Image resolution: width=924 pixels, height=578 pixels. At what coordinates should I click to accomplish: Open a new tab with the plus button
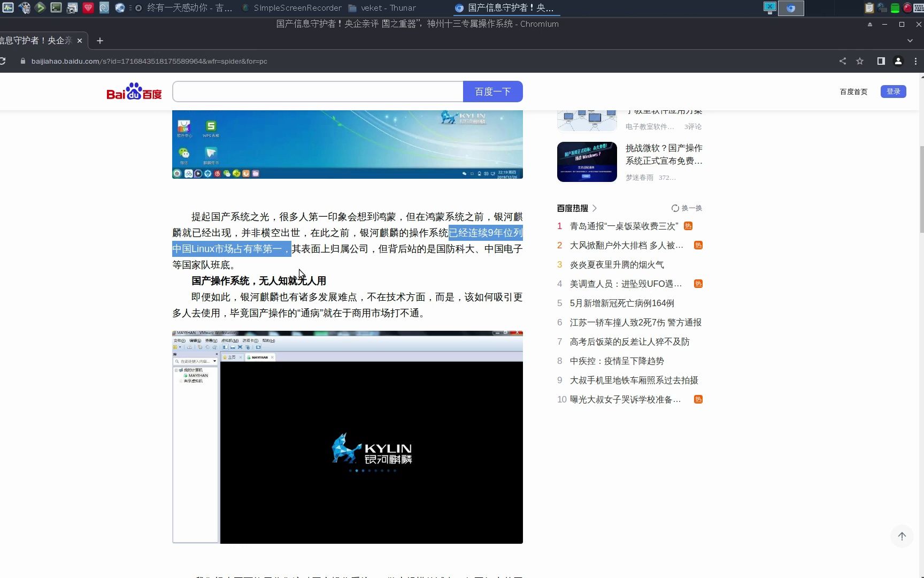[99, 41]
